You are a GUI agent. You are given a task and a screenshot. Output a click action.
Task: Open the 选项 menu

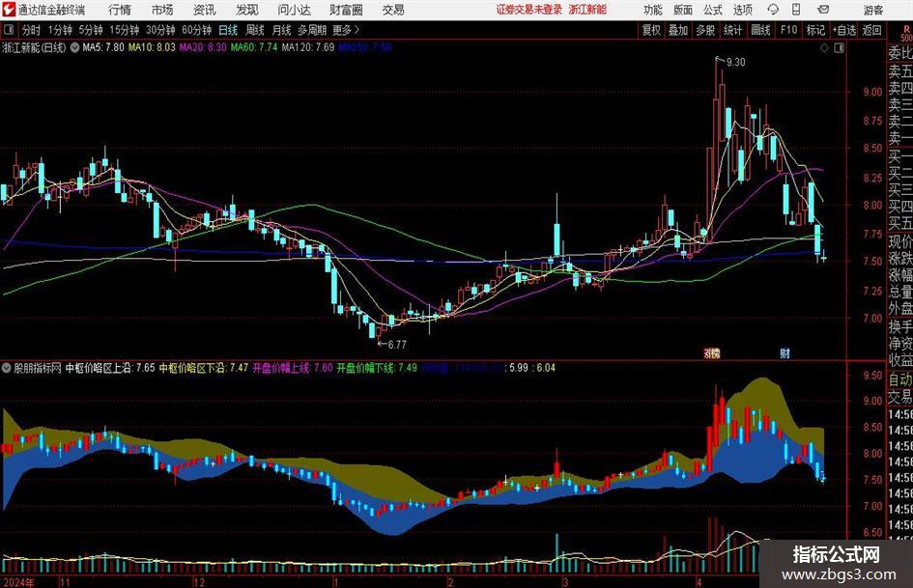[743, 10]
